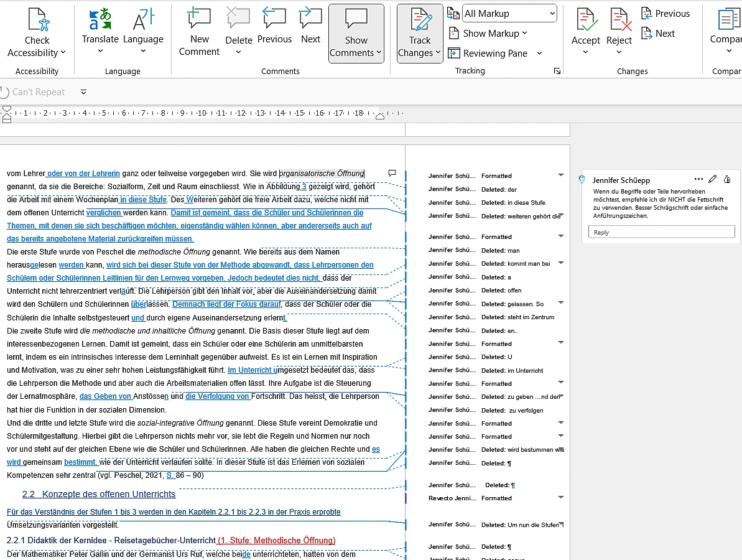Viewport: 742px width, 560px height.
Task: Open the Tracking dialog launcher
Action: [557, 71]
